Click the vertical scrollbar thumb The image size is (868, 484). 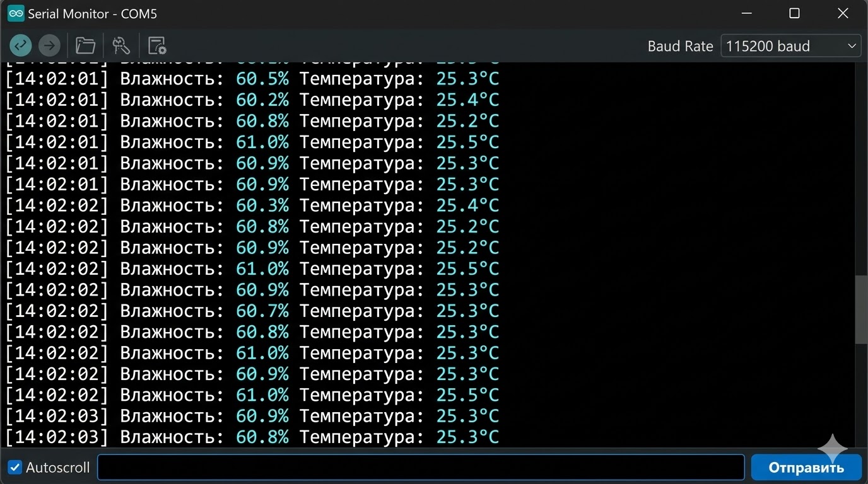861,309
